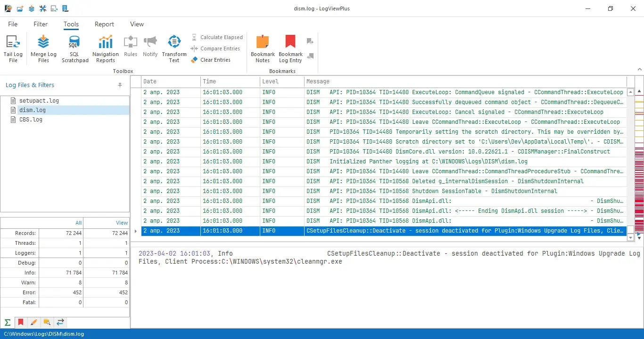Select CBS.log in the file tree

tap(31, 120)
